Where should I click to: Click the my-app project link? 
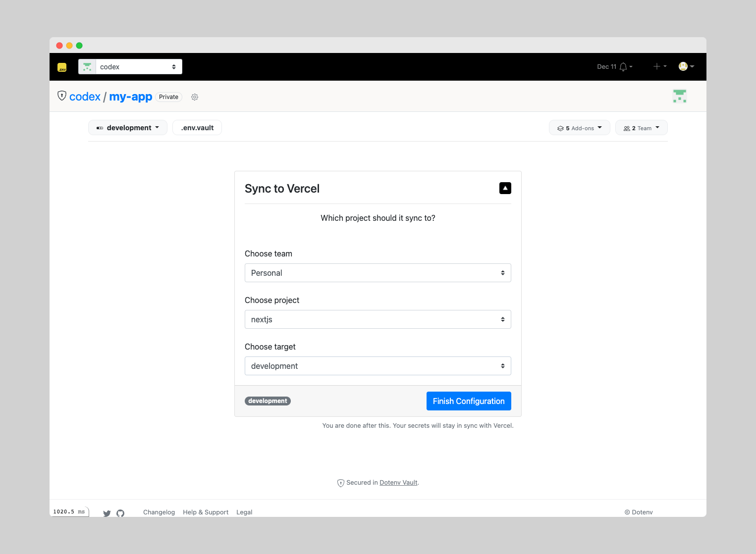pyautogui.click(x=131, y=97)
